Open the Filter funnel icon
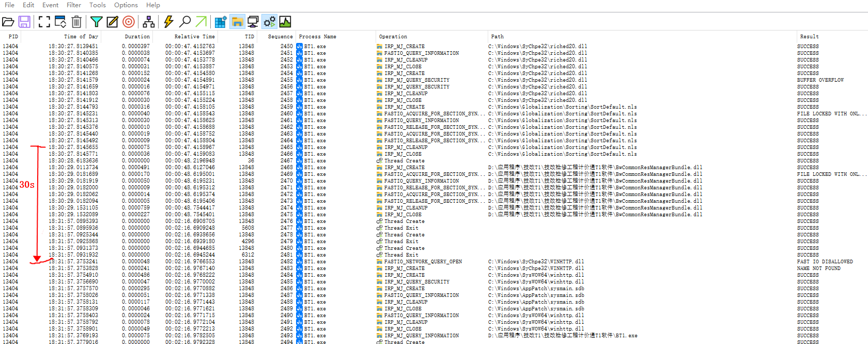The width and height of the screenshot is (868, 344). coord(96,22)
